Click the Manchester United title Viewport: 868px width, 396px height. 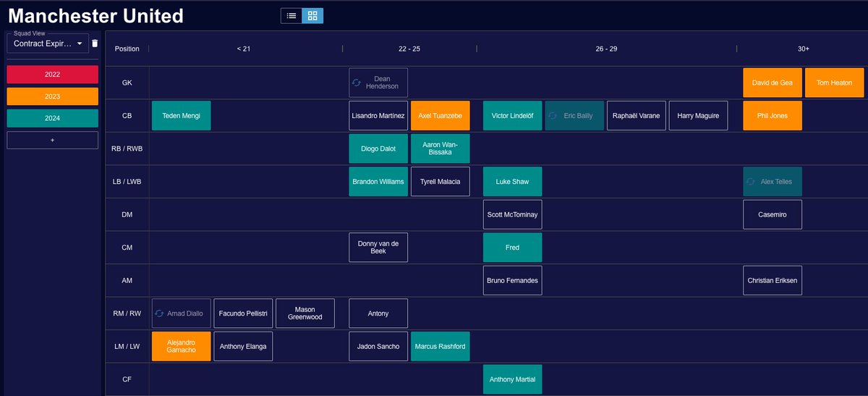[95, 15]
